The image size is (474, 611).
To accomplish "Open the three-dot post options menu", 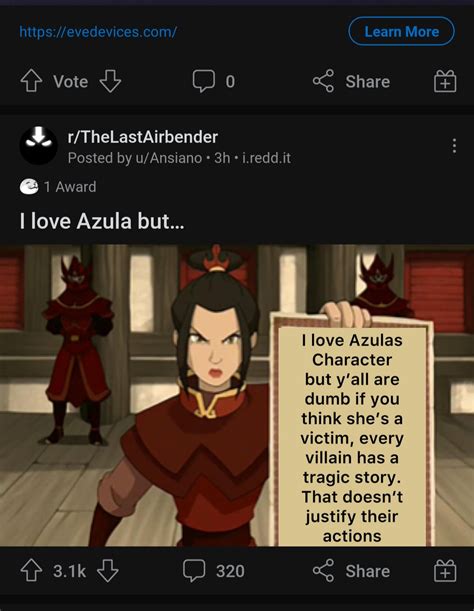I will click(454, 146).
